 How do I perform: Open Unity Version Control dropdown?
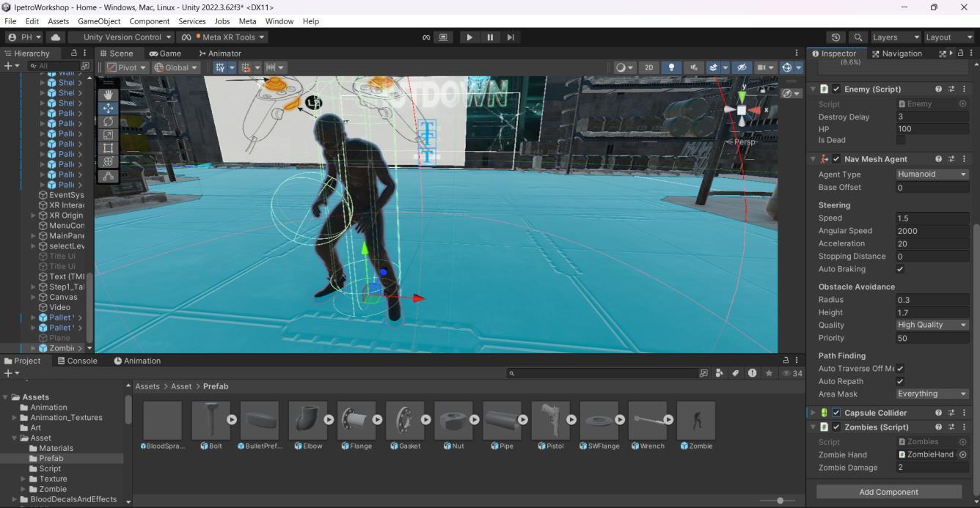[x=122, y=37]
